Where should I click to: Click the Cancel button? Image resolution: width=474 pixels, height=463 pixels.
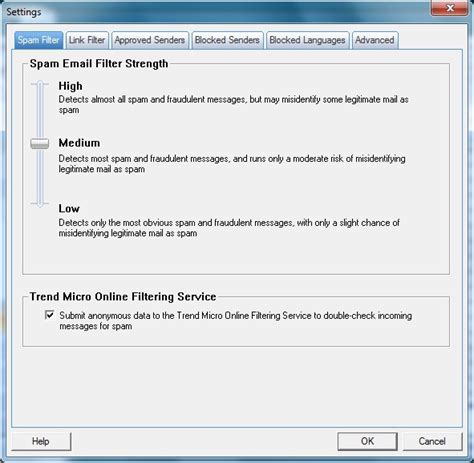[x=432, y=441]
